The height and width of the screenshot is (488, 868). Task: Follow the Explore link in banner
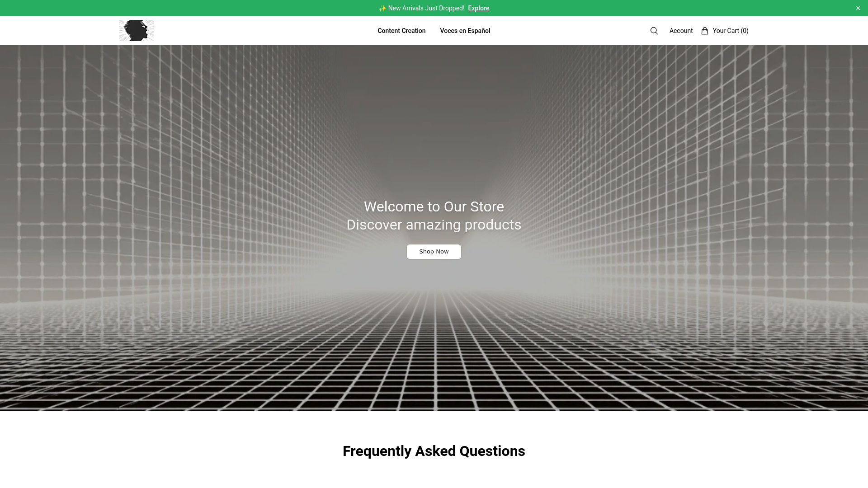coord(478,8)
